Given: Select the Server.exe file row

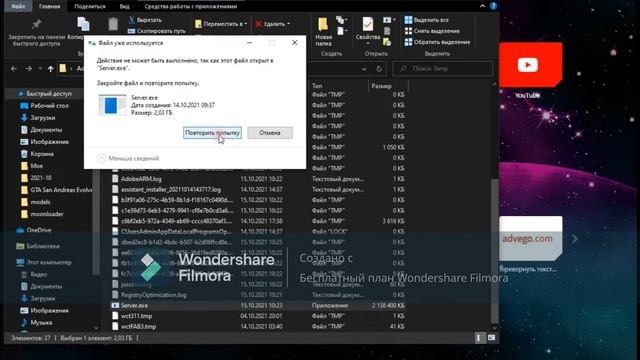Looking at the screenshot, I should coord(258,305).
